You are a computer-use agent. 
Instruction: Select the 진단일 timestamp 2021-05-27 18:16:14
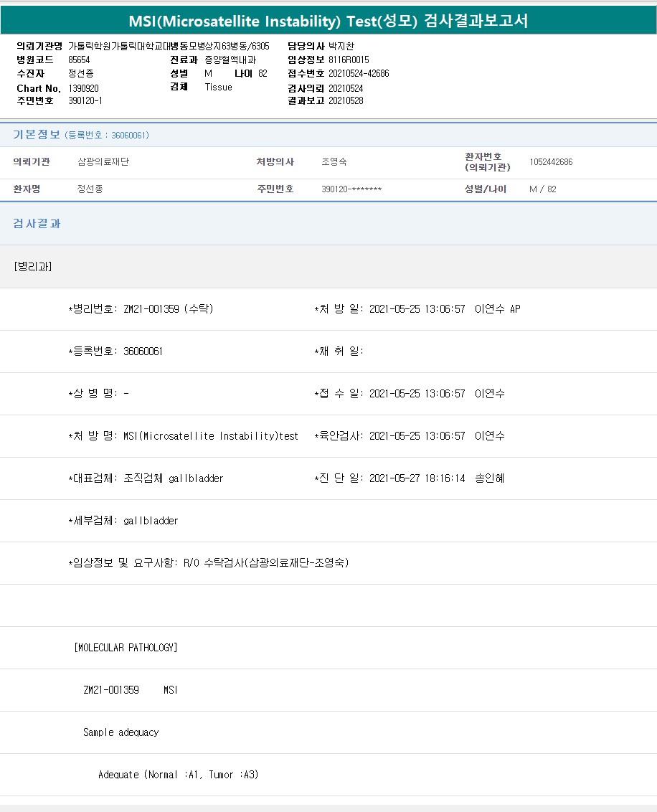tap(417, 478)
